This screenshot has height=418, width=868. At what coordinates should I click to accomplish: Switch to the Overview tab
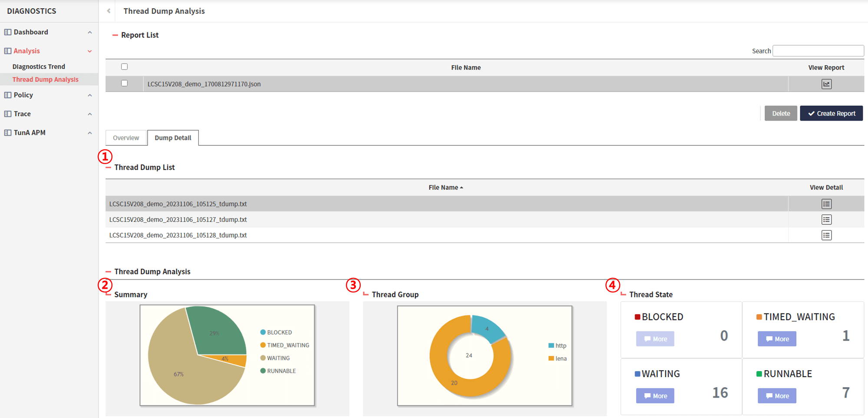[x=126, y=138]
